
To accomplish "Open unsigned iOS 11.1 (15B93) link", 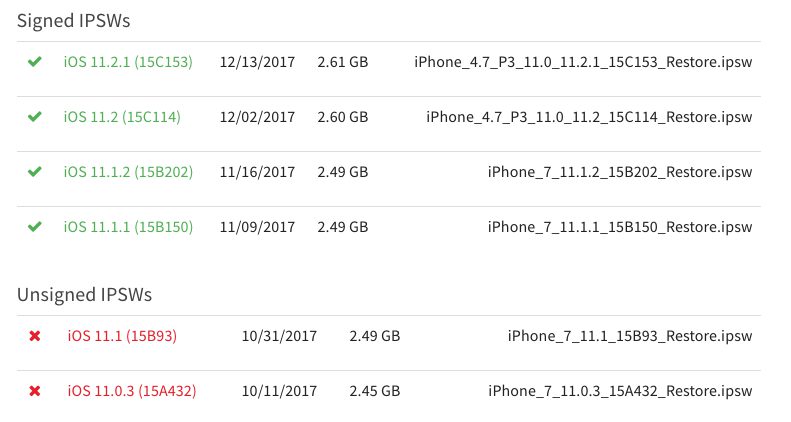I will (x=122, y=336).
